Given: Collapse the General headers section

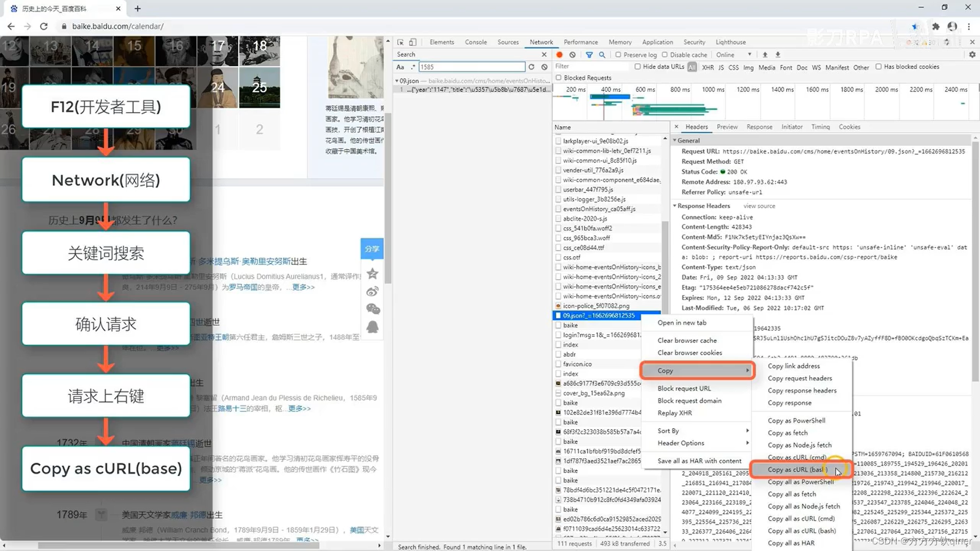Looking at the screenshot, I should (x=674, y=140).
